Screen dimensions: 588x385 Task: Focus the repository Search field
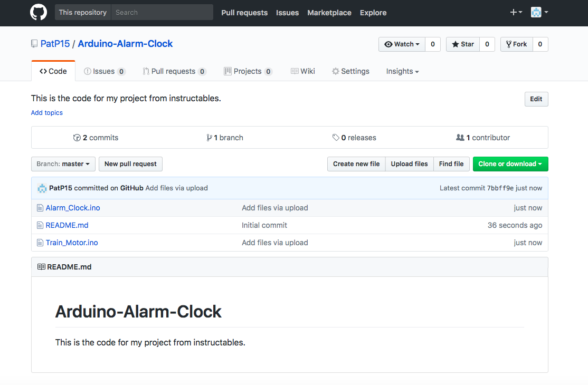click(162, 12)
